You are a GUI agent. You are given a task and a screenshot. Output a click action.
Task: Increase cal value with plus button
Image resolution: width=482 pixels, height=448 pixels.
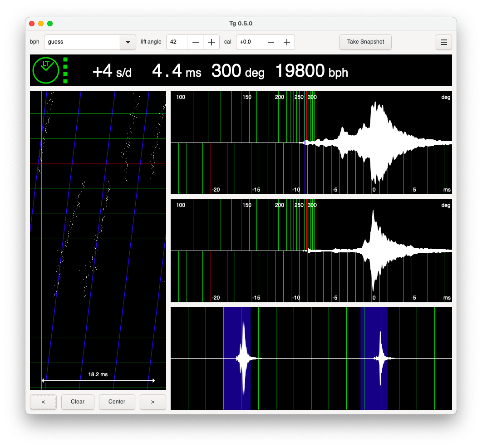tap(286, 42)
